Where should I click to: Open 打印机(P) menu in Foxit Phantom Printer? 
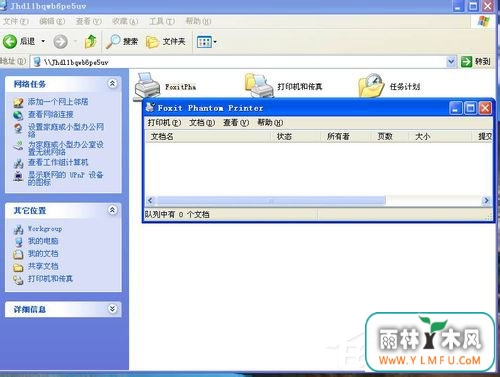pyautogui.click(x=164, y=123)
